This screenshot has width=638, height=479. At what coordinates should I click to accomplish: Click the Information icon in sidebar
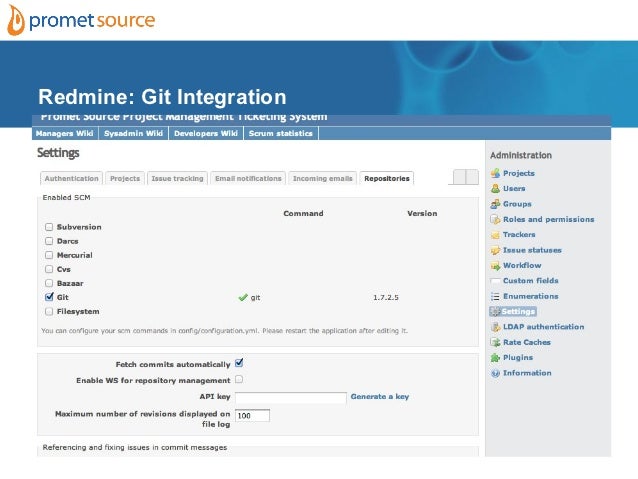tap(495, 373)
